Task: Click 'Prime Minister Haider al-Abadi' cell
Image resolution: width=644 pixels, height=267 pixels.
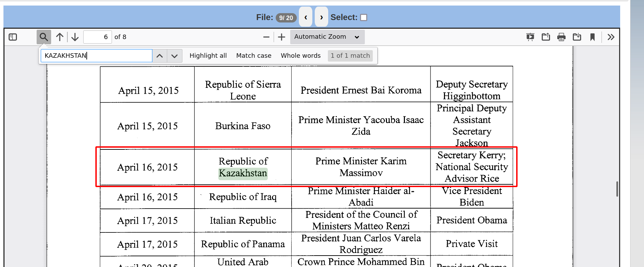Action: [361, 197]
